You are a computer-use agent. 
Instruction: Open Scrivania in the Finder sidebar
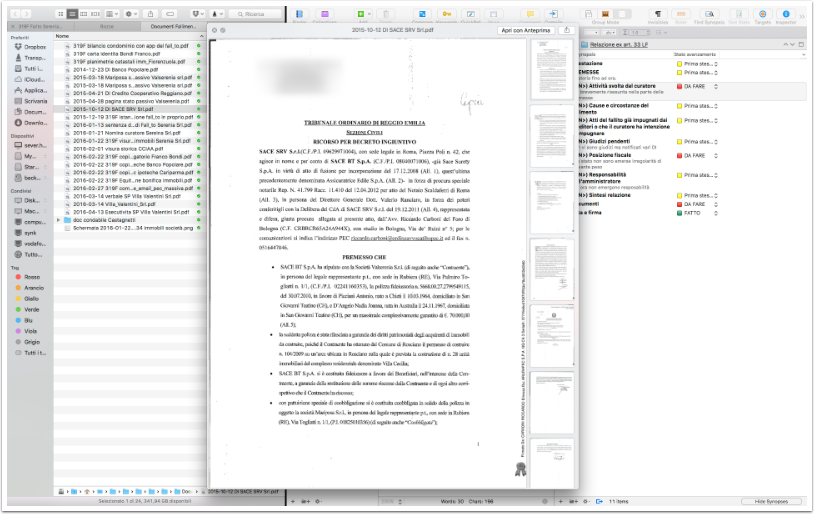tap(35, 101)
